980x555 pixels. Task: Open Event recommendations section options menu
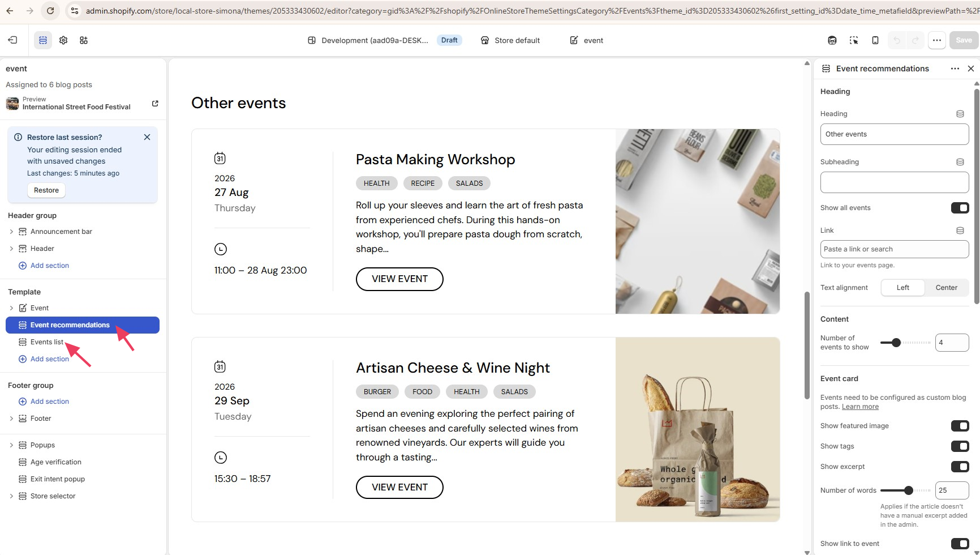pyautogui.click(x=955, y=69)
